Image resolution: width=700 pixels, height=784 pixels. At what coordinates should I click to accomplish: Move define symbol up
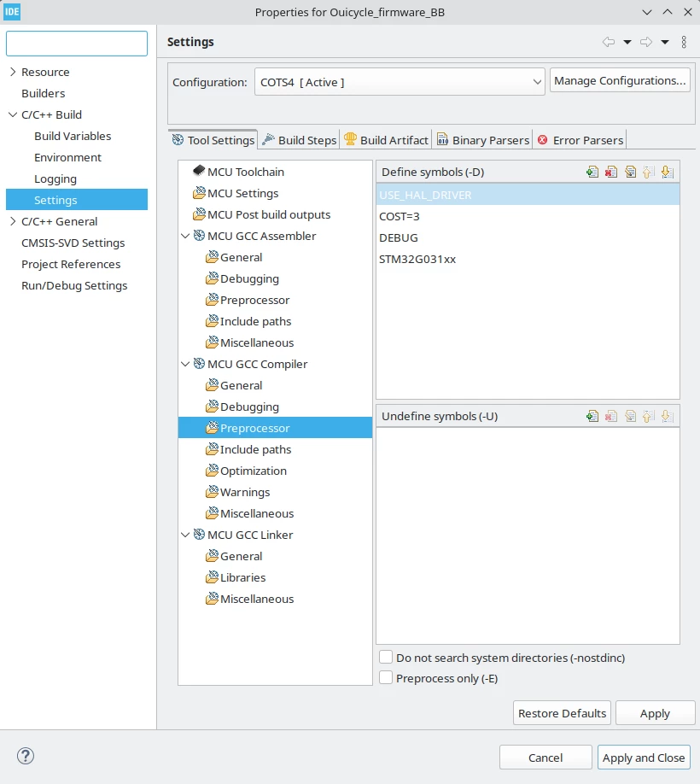(648, 172)
